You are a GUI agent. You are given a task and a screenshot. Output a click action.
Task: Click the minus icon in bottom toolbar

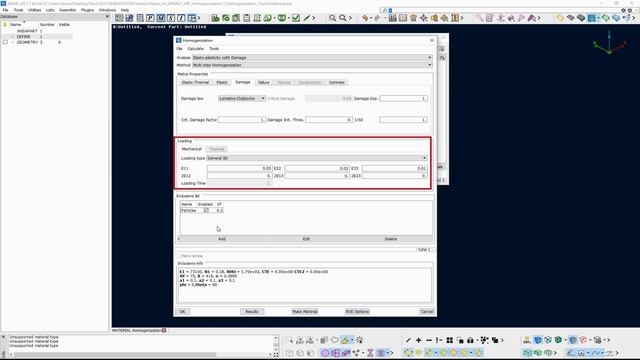(429, 340)
